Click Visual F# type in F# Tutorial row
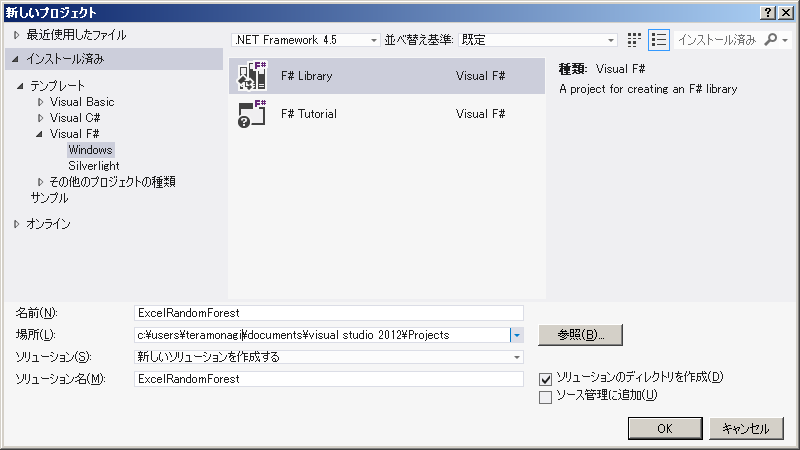800x450 pixels. pyautogui.click(x=481, y=114)
